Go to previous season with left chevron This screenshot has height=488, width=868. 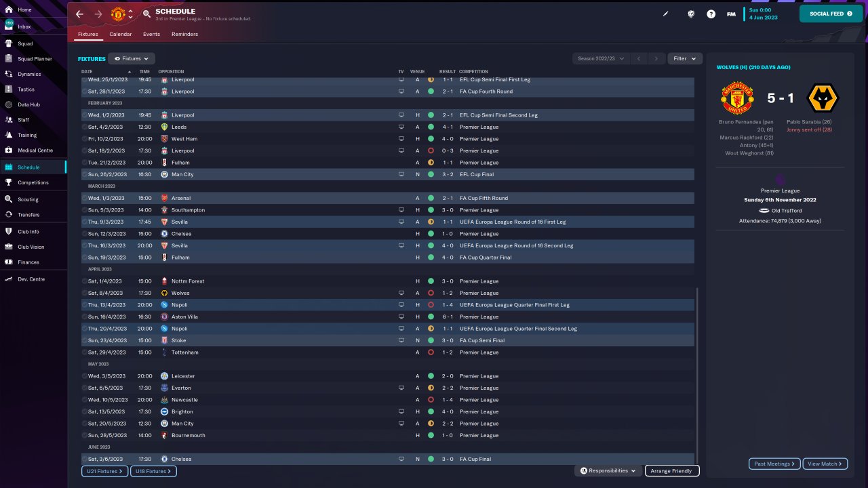[x=639, y=59]
